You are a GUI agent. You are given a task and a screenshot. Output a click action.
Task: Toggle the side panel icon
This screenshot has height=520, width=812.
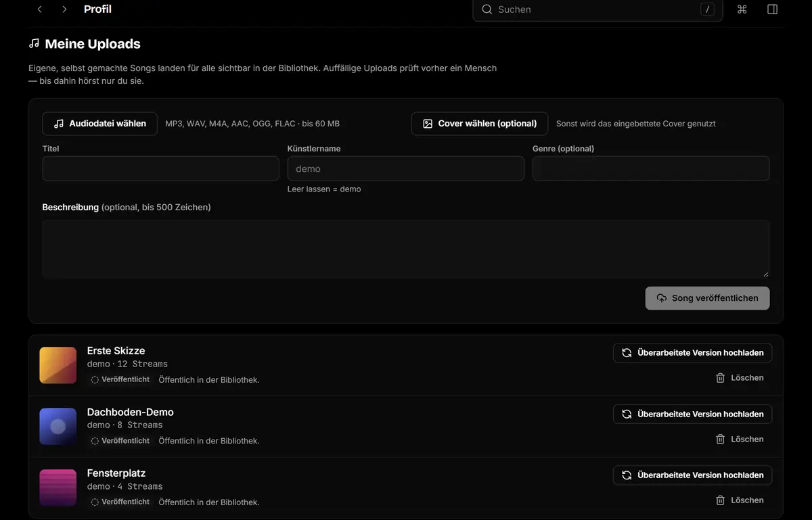(x=772, y=9)
